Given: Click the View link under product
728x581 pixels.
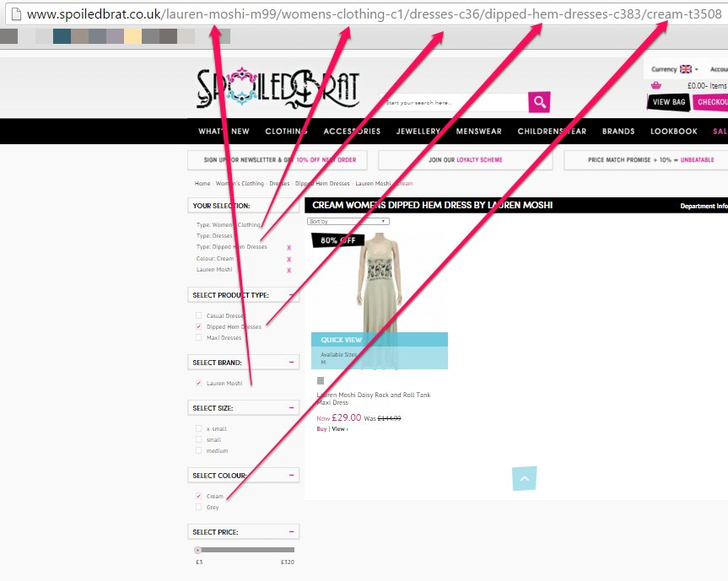Looking at the screenshot, I should click(x=339, y=428).
